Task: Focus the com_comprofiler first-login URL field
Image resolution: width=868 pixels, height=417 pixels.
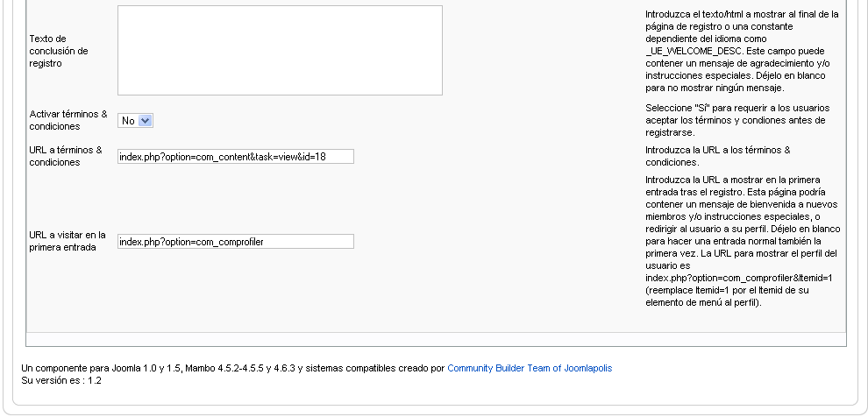Action: (235, 242)
